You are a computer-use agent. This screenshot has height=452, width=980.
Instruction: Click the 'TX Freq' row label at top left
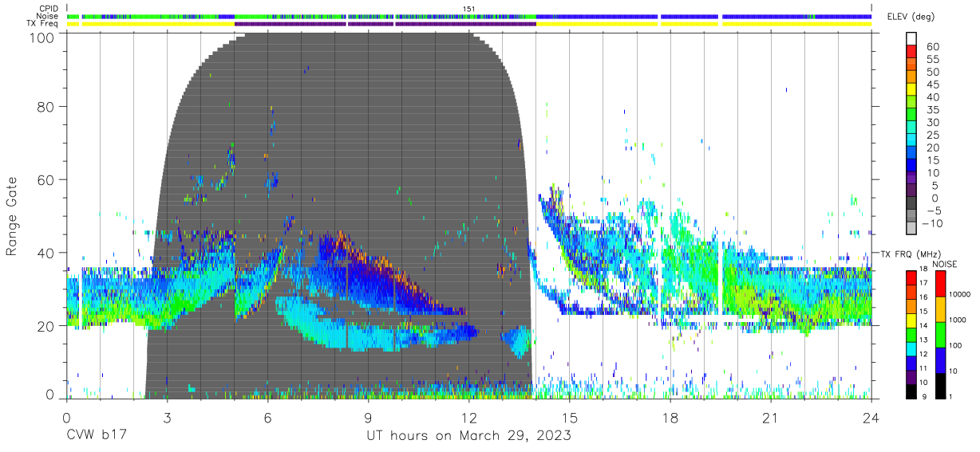(44, 24)
